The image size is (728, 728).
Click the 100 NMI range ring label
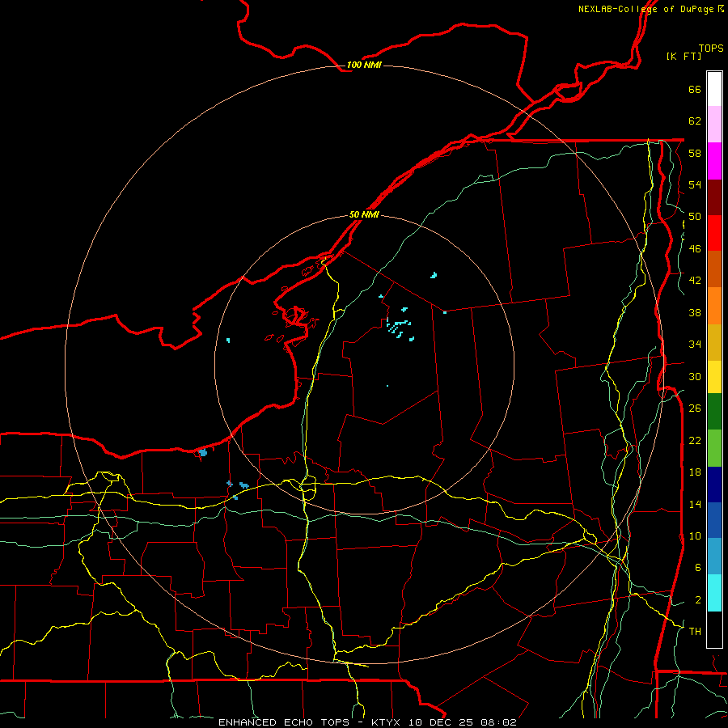[364, 65]
